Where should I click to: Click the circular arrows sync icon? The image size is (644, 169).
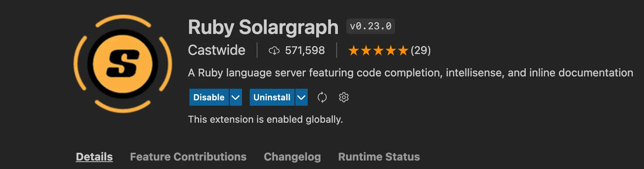pos(322,97)
